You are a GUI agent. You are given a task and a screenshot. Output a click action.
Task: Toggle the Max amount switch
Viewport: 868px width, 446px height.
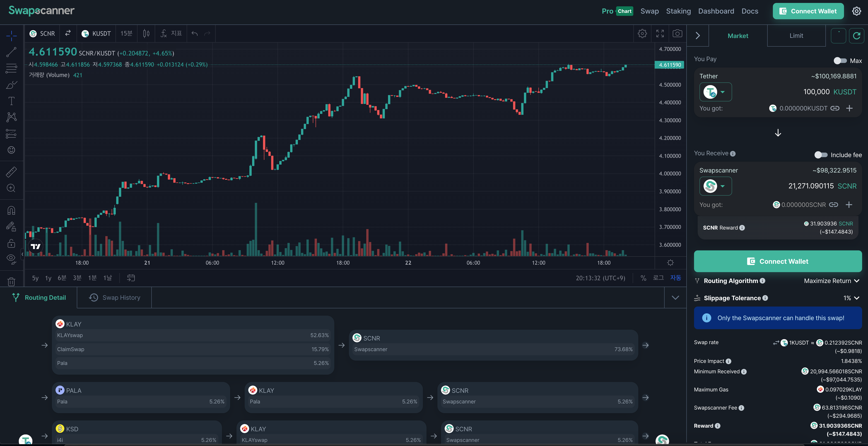[x=840, y=61]
